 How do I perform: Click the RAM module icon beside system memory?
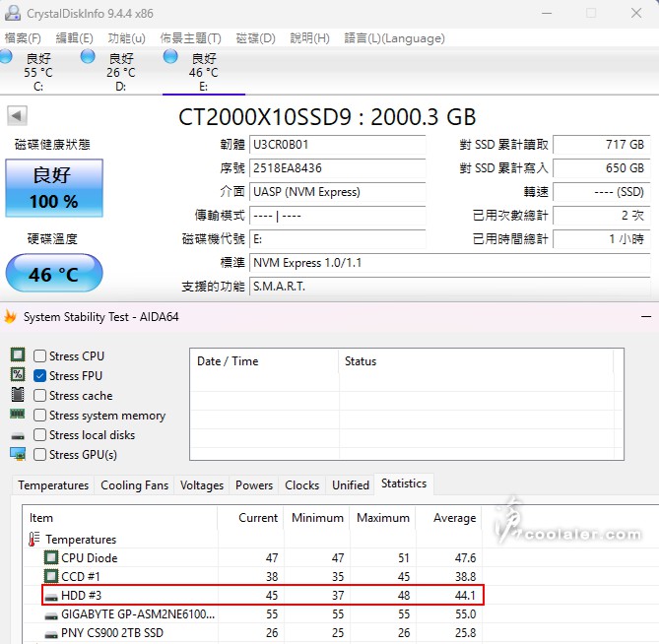coord(18,415)
